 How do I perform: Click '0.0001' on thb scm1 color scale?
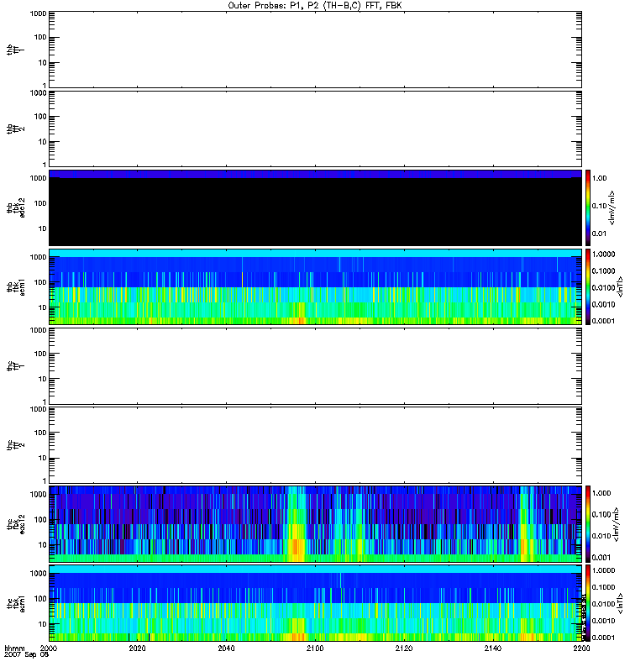[603, 321]
